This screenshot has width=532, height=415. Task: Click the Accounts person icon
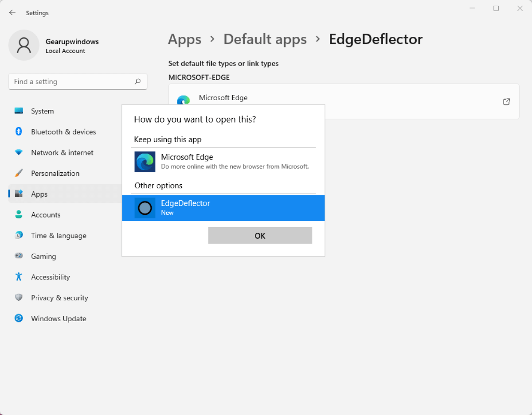(19, 214)
